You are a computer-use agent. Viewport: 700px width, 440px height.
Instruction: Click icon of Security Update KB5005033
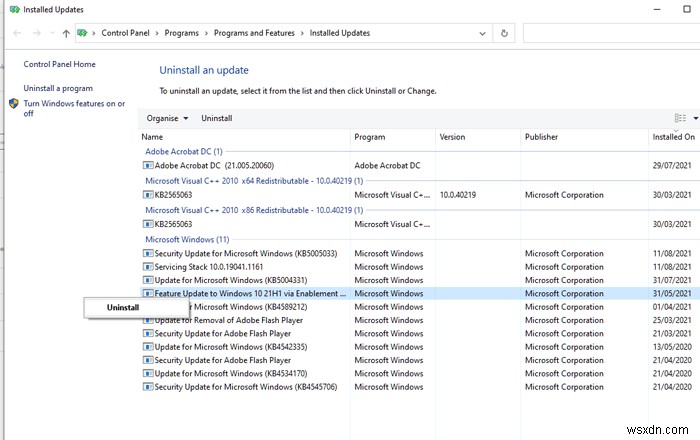pos(148,253)
